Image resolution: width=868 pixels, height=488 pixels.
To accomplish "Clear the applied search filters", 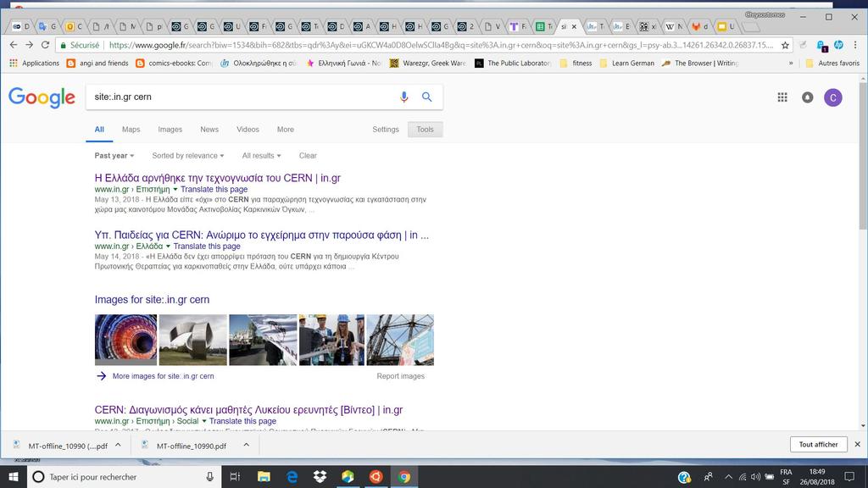I will 308,156.
